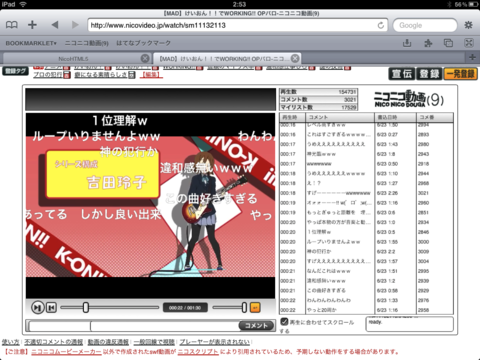Screen dimensions: 480x360
Task: Select comment row この曲好きすぎる
Action: (366, 290)
